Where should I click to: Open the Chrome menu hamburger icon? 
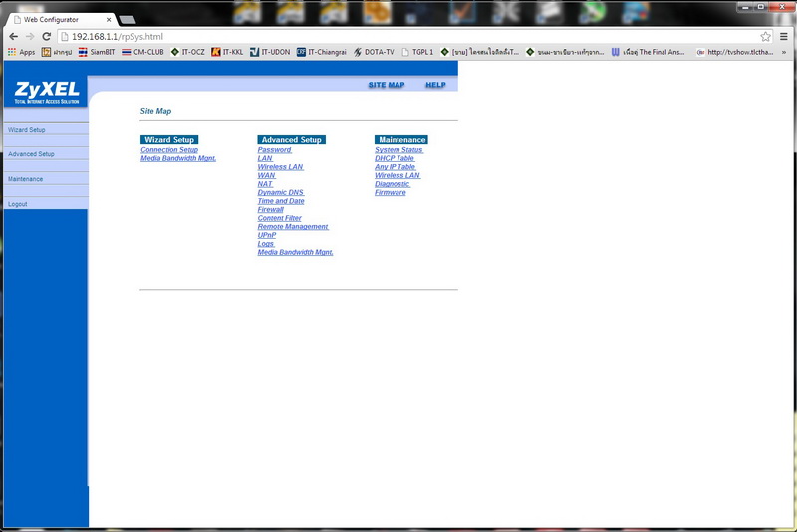tap(784, 37)
